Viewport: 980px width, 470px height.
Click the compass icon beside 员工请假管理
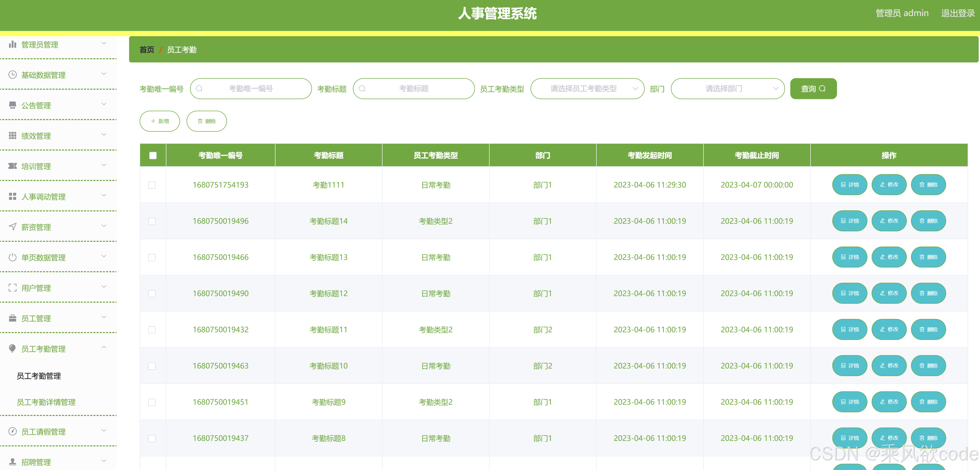(13, 432)
